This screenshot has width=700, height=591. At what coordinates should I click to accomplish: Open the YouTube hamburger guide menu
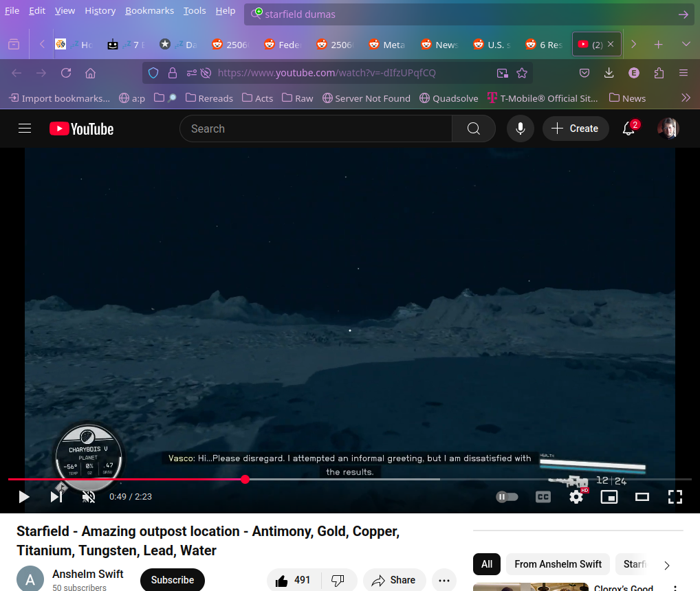pos(25,129)
